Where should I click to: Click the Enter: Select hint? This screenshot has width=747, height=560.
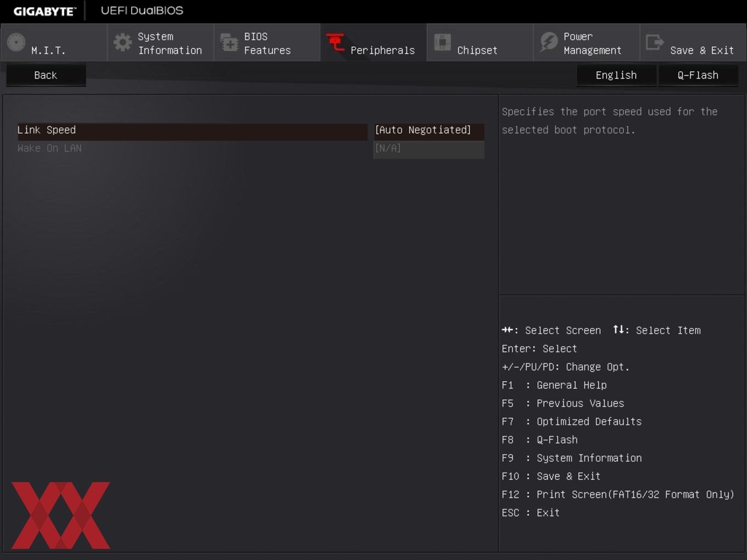click(539, 349)
